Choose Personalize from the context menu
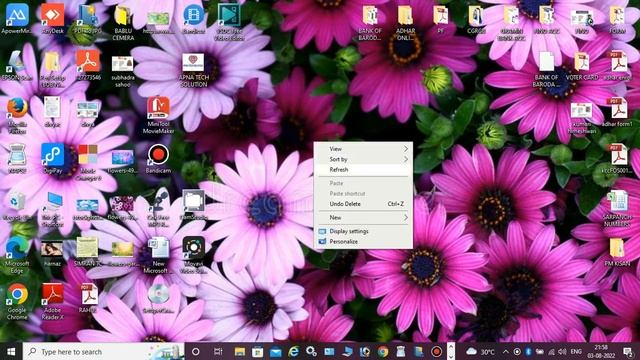 [363, 241]
